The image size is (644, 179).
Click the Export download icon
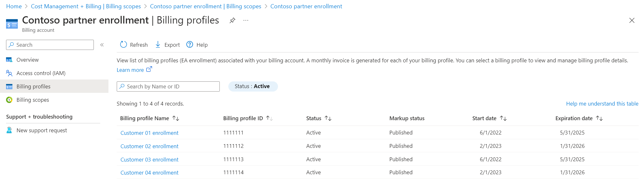[x=158, y=45]
